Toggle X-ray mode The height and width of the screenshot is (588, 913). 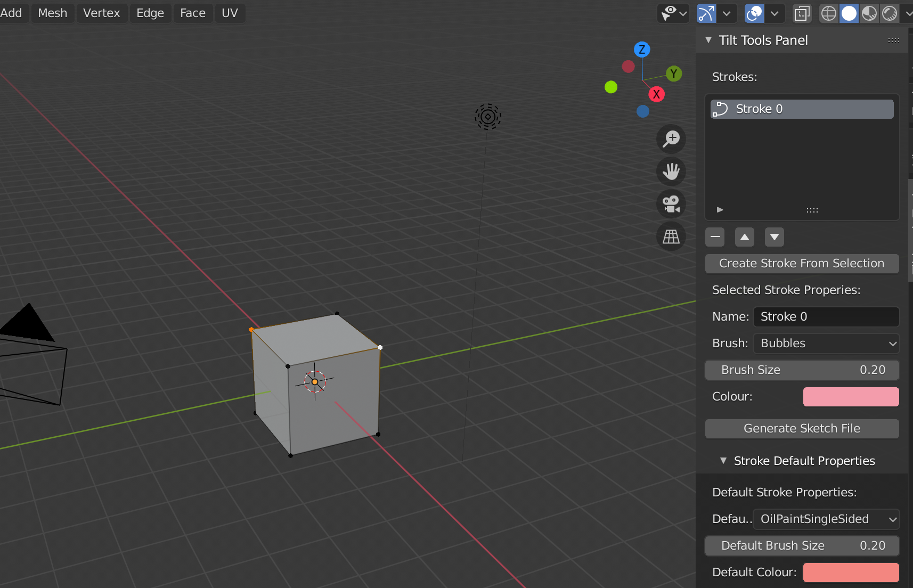point(802,13)
